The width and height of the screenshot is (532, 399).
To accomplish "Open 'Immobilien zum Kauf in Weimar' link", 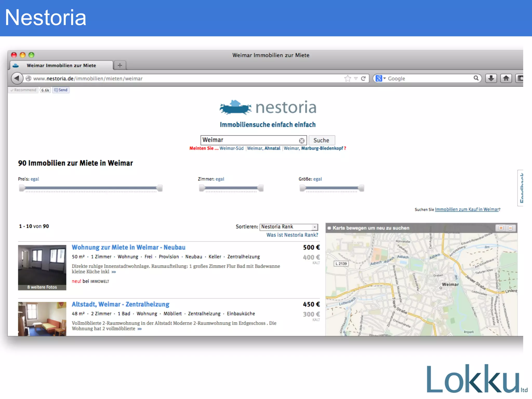I will [467, 209].
